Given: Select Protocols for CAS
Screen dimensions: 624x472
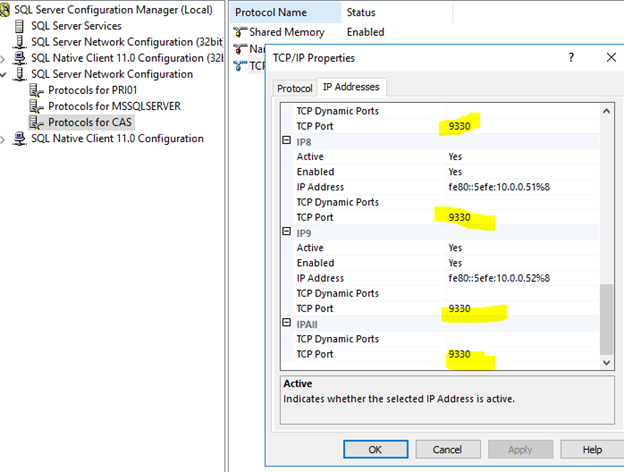Looking at the screenshot, I should point(90,122).
